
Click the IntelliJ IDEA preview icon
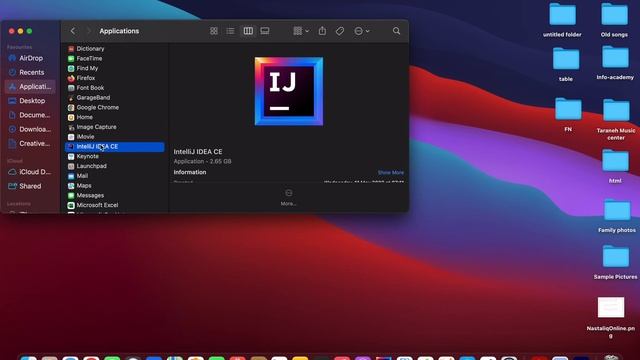click(289, 91)
